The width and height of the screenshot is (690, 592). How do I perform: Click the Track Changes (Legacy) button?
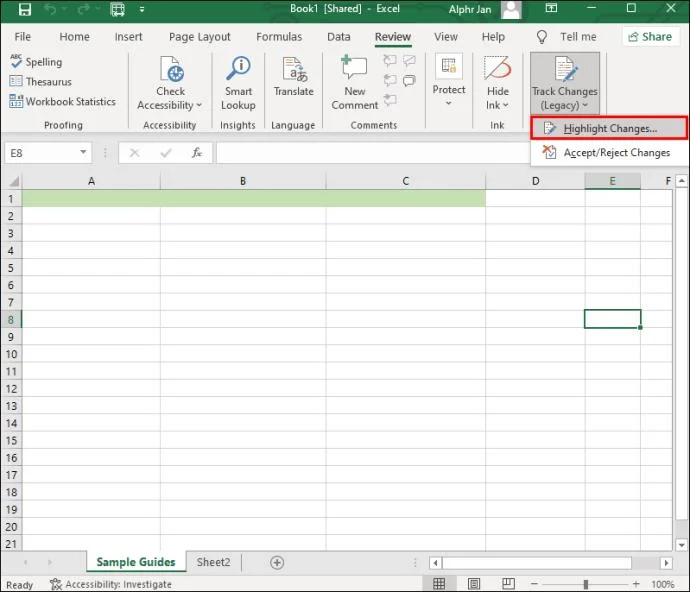(x=565, y=83)
